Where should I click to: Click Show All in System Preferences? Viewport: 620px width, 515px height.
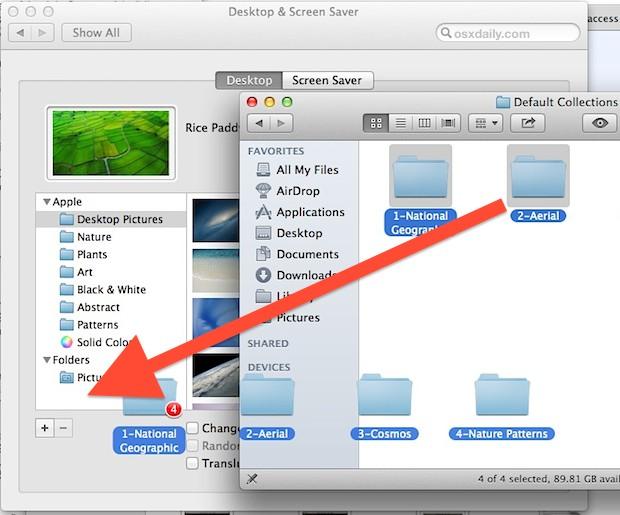[x=96, y=33]
